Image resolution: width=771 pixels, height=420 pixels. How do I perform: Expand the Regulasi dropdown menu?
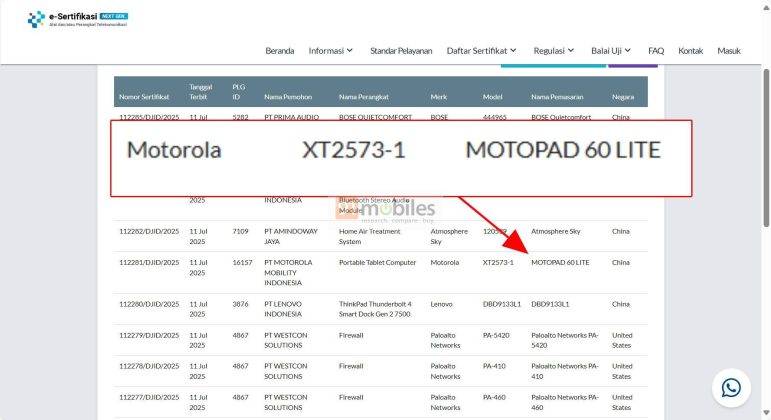(554, 51)
